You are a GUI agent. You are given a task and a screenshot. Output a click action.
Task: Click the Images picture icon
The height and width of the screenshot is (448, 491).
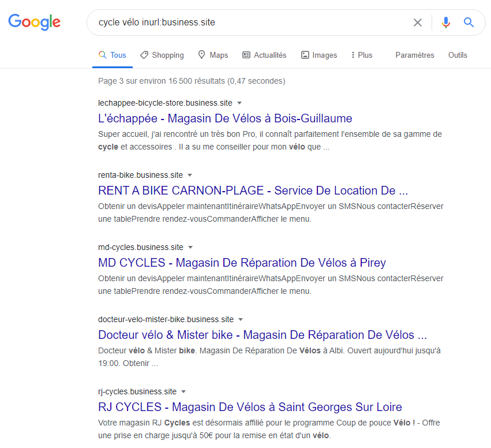click(305, 55)
